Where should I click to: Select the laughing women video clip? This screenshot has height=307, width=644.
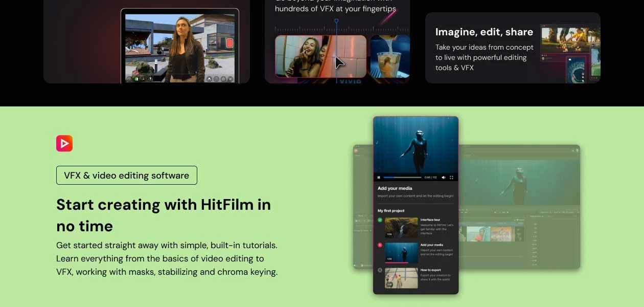click(320, 56)
